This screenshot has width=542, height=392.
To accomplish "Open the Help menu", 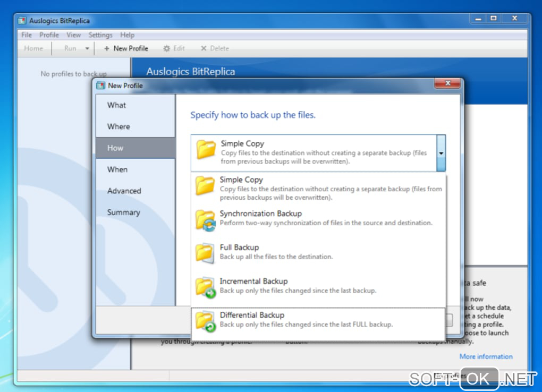I will click(127, 35).
